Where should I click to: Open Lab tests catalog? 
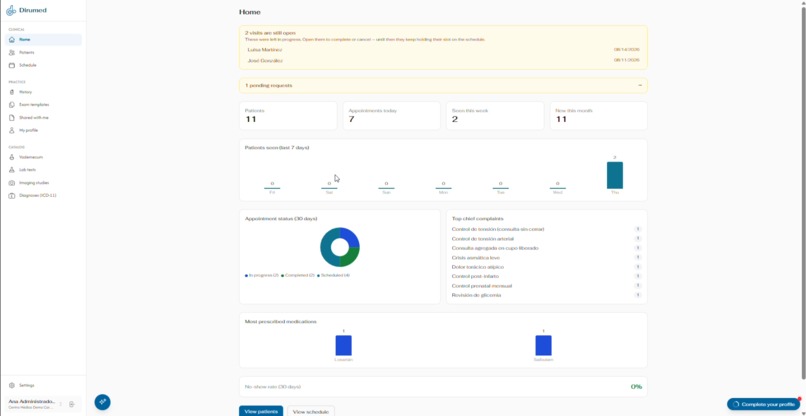(x=43, y=170)
